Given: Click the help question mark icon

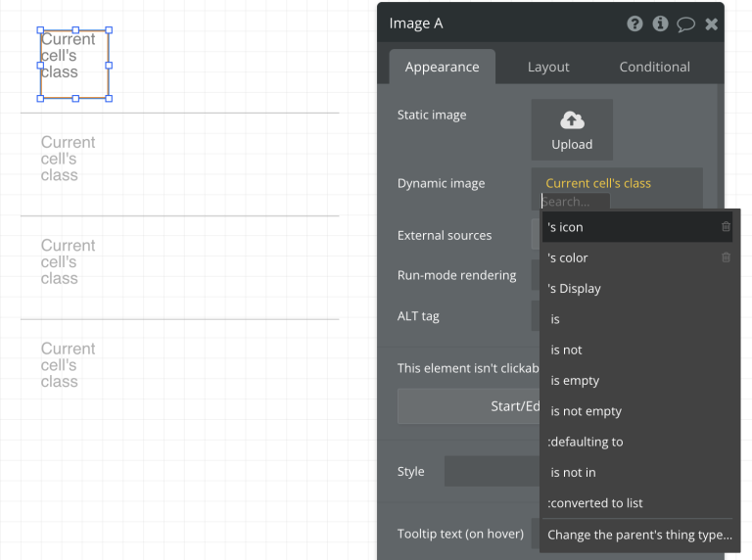Looking at the screenshot, I should coord(634,23).
